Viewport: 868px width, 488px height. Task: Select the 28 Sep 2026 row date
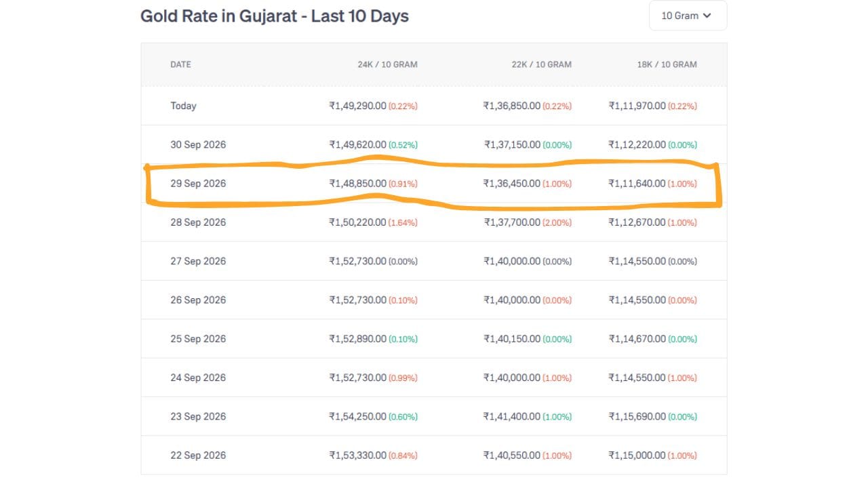pos(198,222)
